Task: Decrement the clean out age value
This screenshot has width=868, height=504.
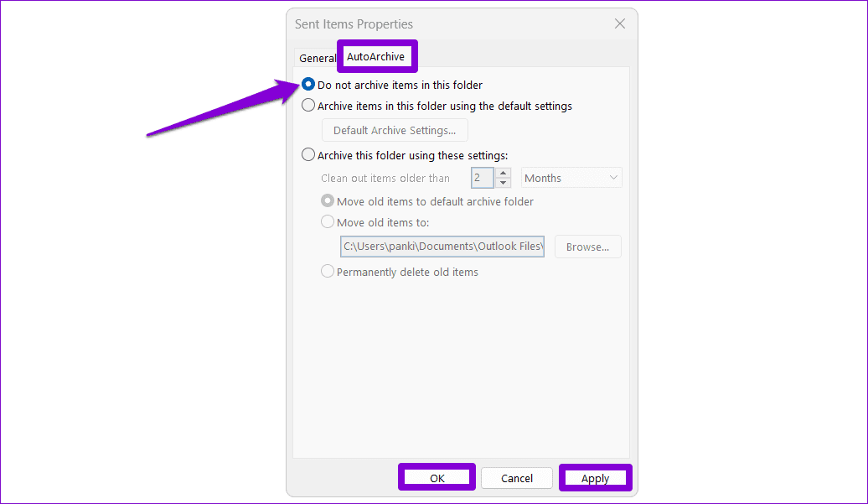Action: pos(503,182)
